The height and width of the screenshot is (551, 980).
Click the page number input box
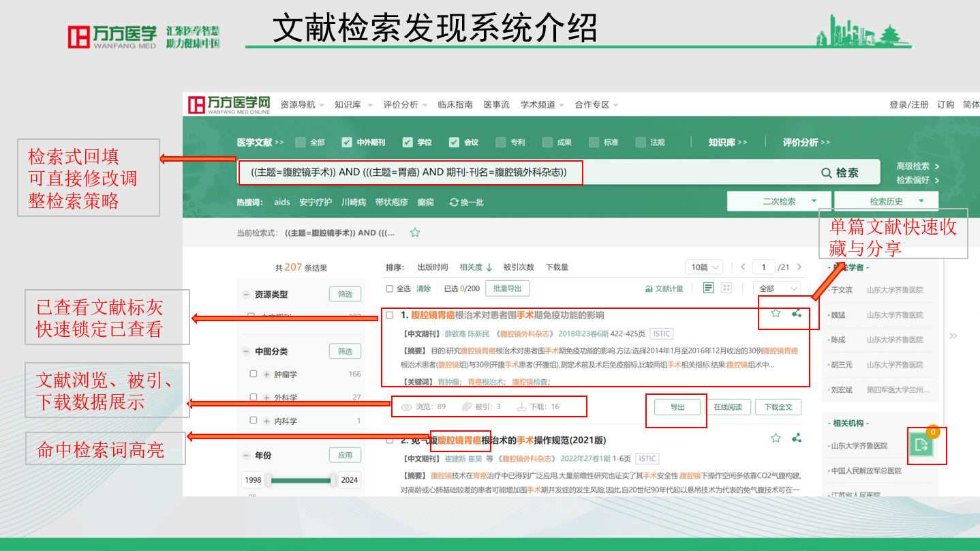tap(764, 267)
